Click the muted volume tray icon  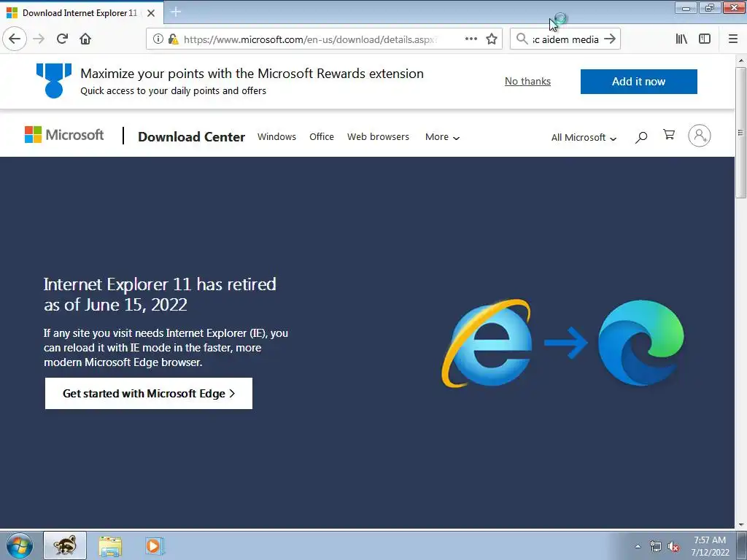pos(673,546)
